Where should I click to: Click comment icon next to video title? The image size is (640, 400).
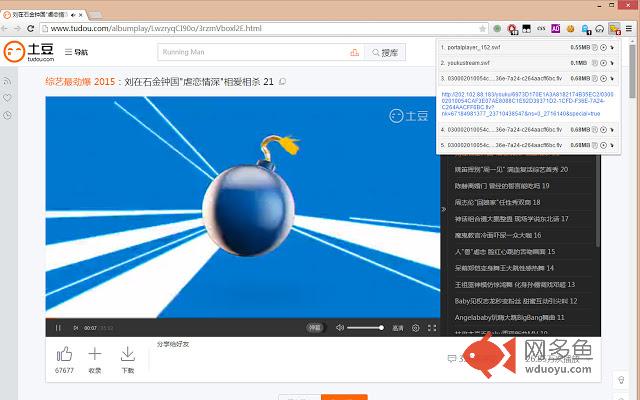[282, 82]
